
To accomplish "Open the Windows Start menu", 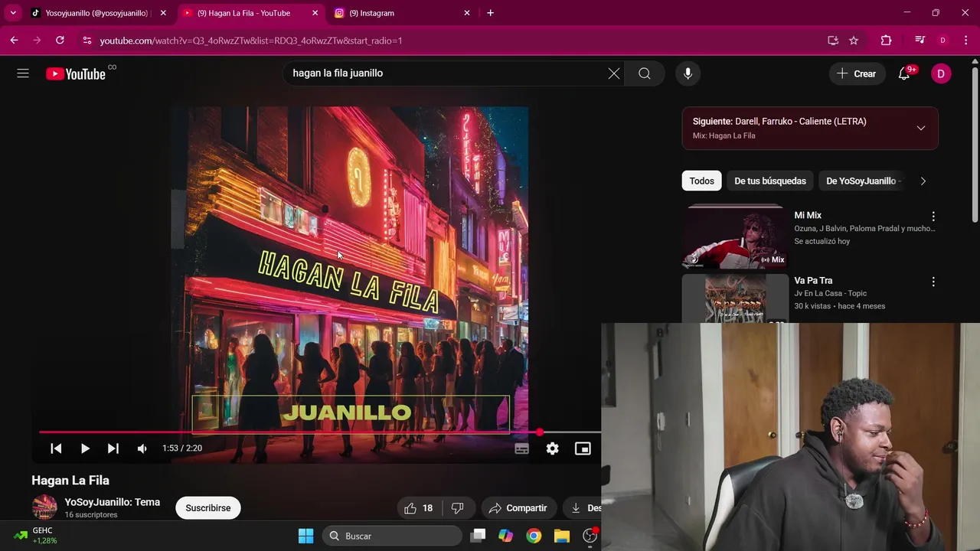I will [x=305, y=536].
